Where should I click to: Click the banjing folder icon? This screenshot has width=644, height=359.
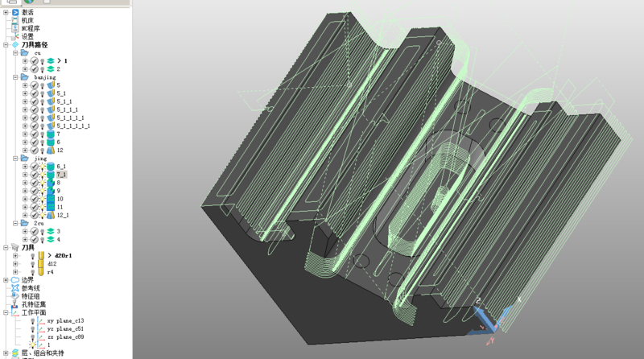25,77
